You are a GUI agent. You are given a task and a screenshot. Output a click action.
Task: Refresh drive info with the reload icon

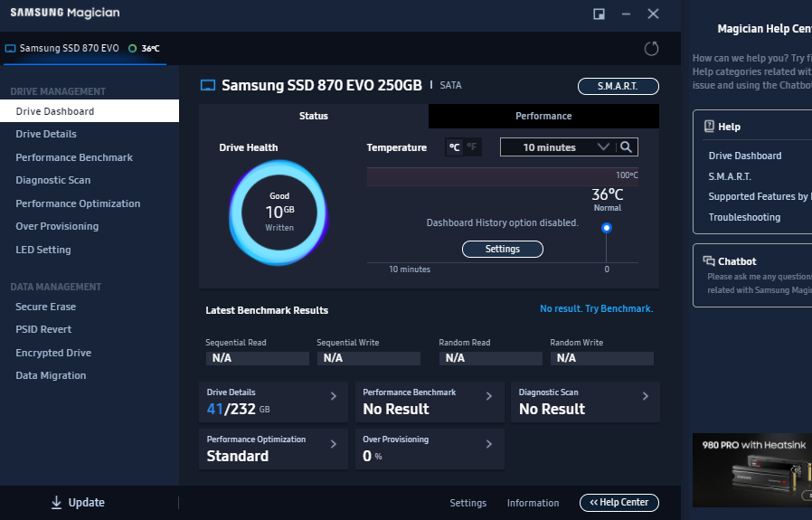tap(651, 49)
